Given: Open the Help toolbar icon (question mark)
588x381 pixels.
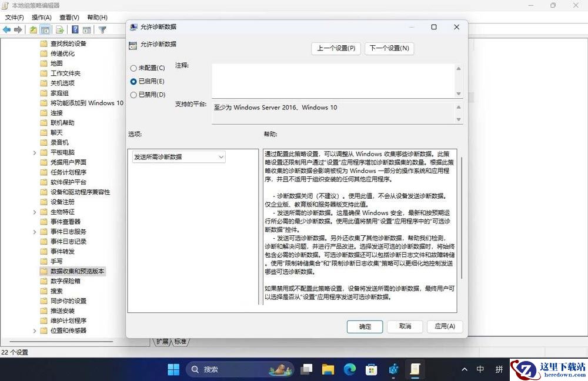Looking at the screenshot, I should [75, 29].
